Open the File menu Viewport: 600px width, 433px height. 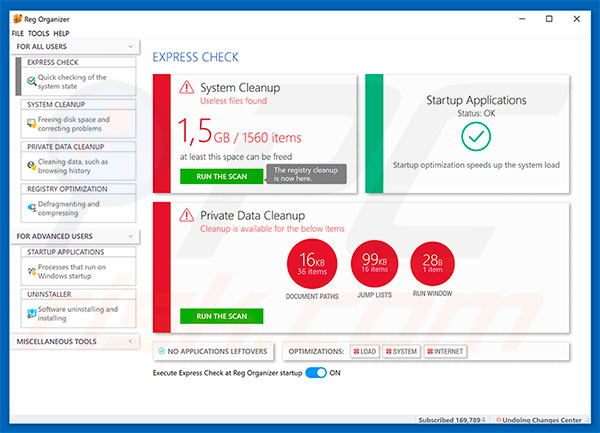[18, 33]
